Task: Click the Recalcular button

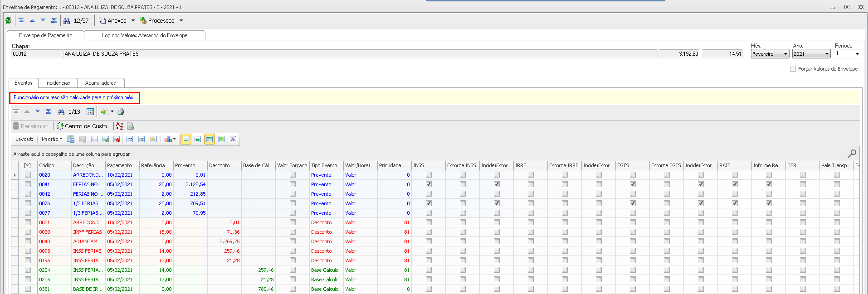Action: coord(30,126)
